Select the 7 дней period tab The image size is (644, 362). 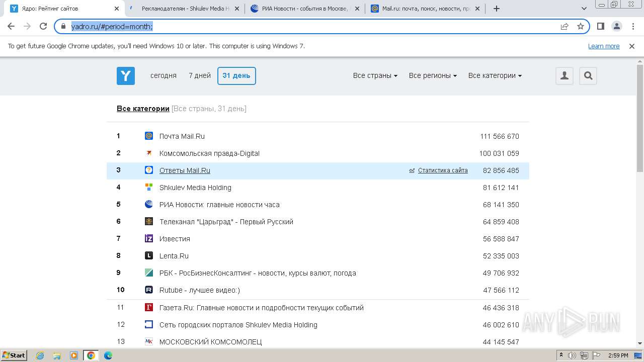[x=200, y=75]
